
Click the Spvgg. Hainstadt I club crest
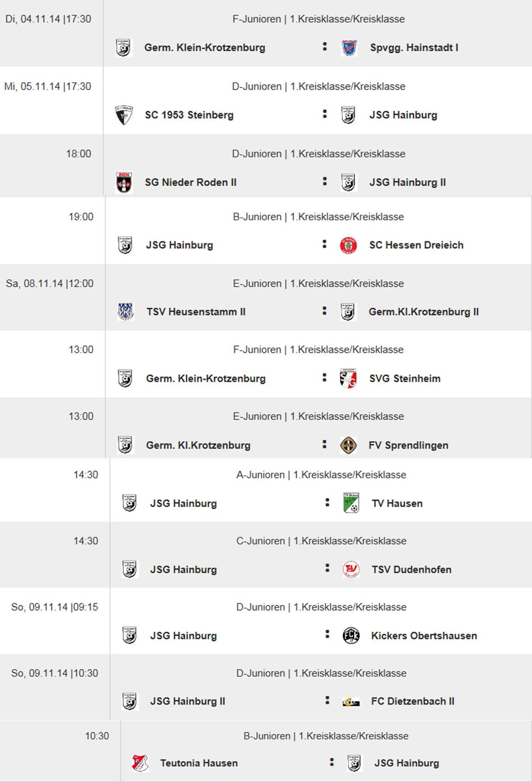[x=349, y=48]
